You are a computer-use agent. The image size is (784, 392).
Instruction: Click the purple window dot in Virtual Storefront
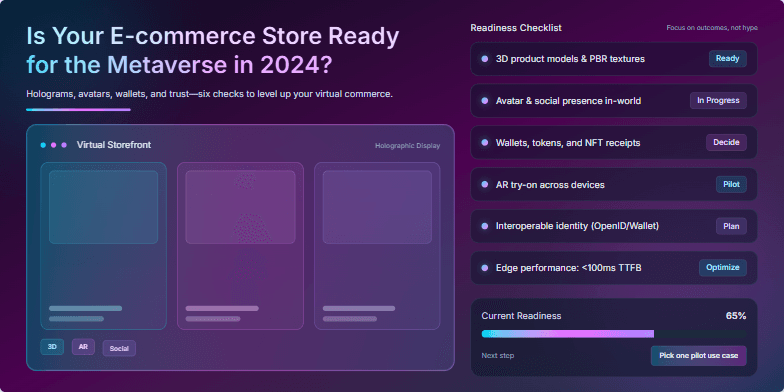pos(64,145)
